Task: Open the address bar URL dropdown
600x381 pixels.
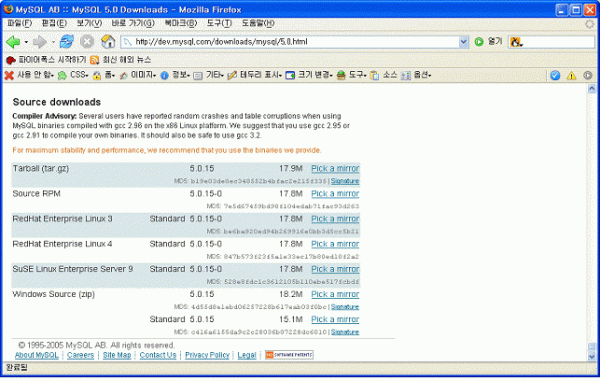Action: [463, 42]
